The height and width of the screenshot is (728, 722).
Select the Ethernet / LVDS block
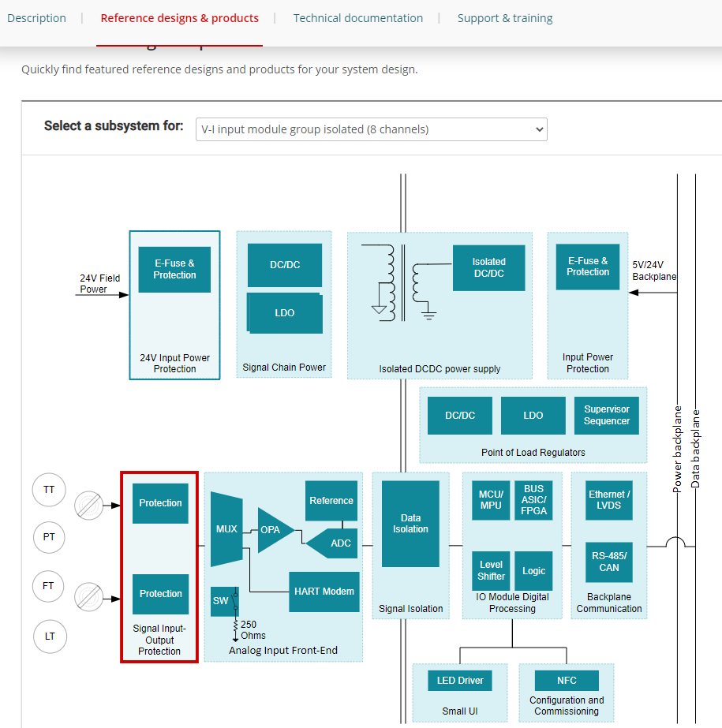(x=609, y=500)
